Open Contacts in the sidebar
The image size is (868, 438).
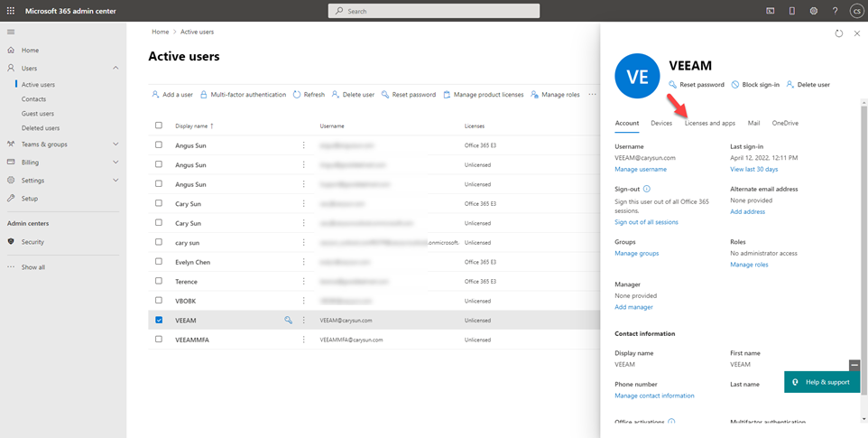33,99
